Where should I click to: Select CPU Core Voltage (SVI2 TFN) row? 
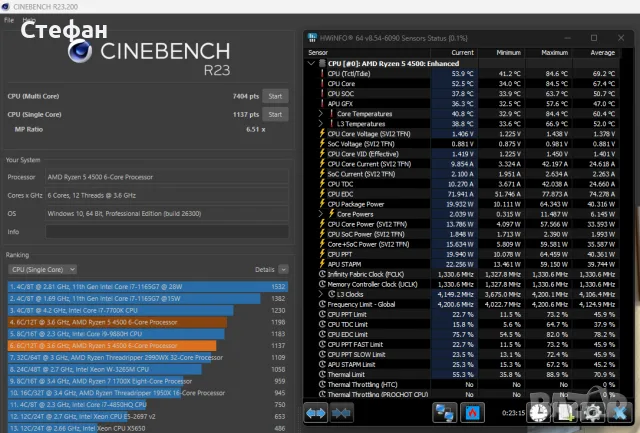point(461,134)
